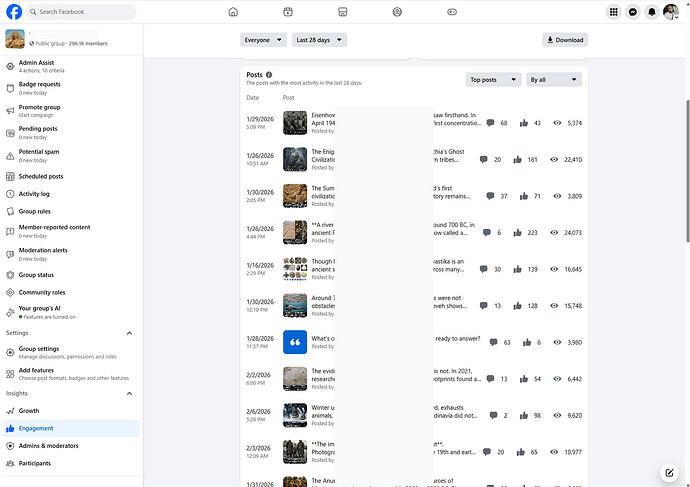Expand the Last 28 days dropdown
Viewport: 690px width, 487px height.
click(319, 40)
